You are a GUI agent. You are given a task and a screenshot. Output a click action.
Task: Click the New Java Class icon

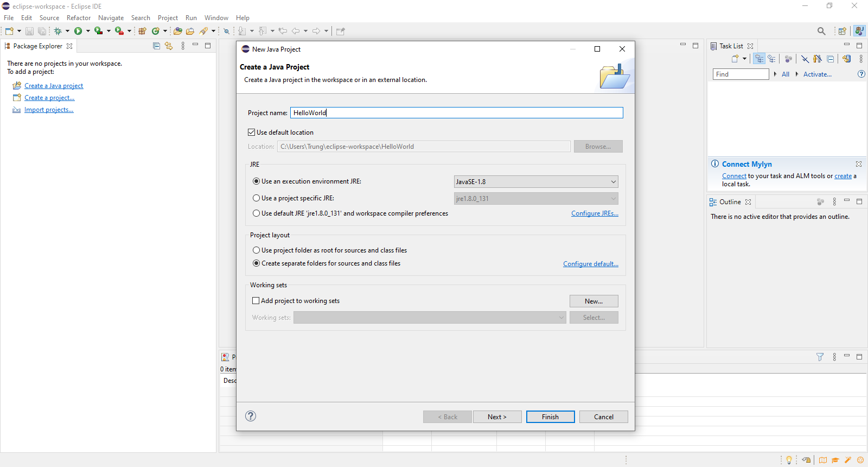coord(156,31)
